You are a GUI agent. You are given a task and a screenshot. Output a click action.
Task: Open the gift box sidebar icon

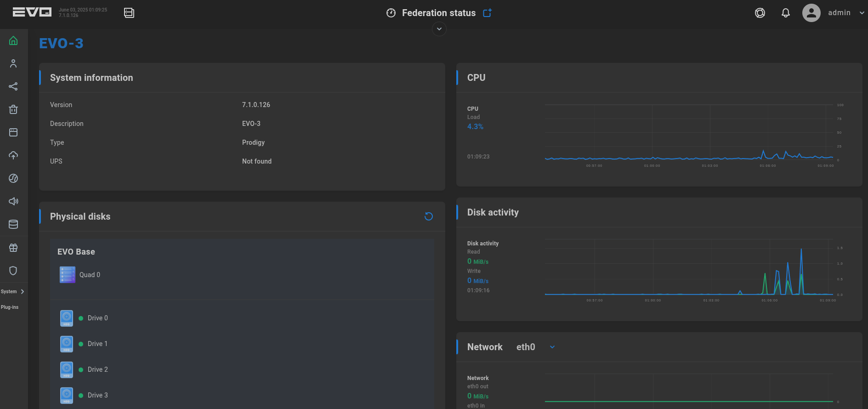(13, 248)
